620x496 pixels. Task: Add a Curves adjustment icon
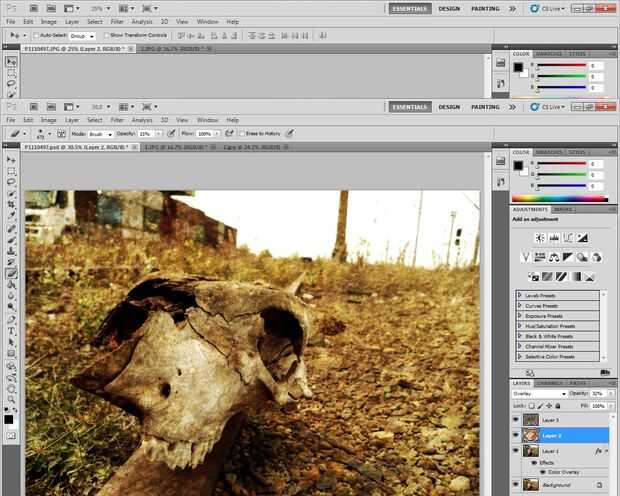[x=568, y=238]
